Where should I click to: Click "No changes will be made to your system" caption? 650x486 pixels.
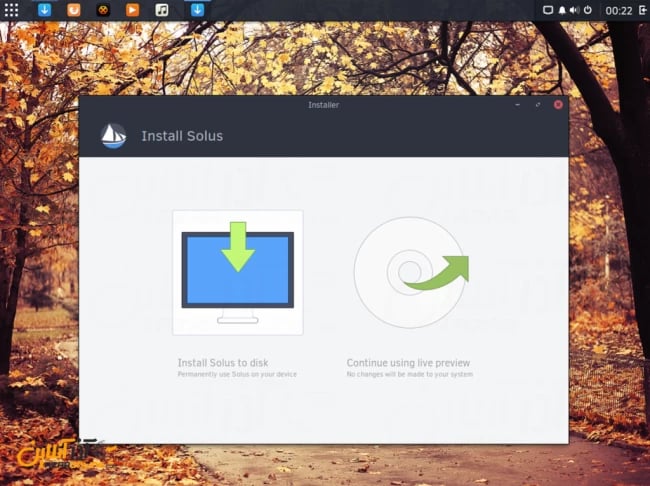click(410, 374)
